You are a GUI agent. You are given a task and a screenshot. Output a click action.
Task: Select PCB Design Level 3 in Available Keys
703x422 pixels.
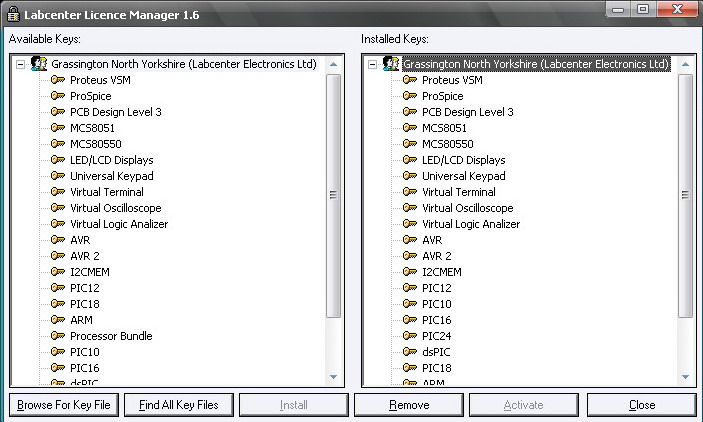click(116, 112)
